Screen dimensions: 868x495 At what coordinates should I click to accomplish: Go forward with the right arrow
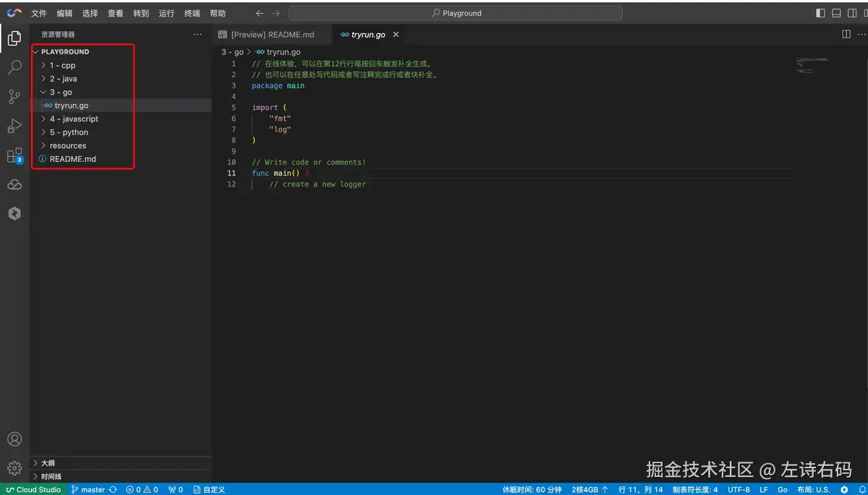pyautogui.click(x=276, y=13)
